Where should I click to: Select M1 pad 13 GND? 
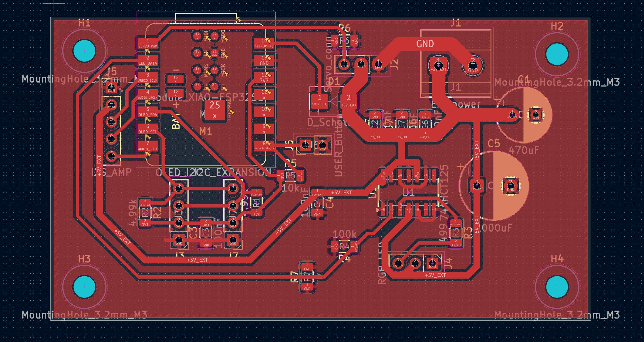264,60
